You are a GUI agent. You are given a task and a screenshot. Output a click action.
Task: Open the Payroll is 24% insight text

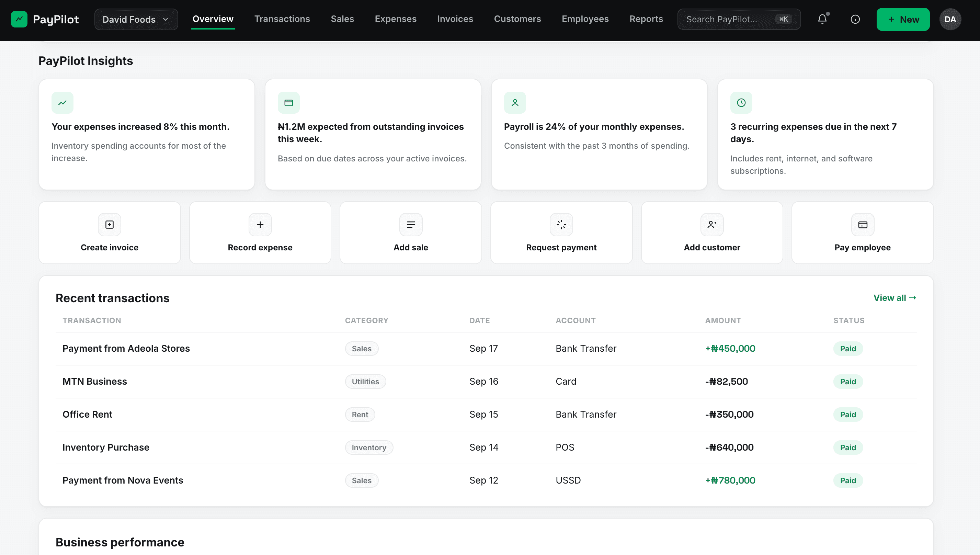coord(594,126)
